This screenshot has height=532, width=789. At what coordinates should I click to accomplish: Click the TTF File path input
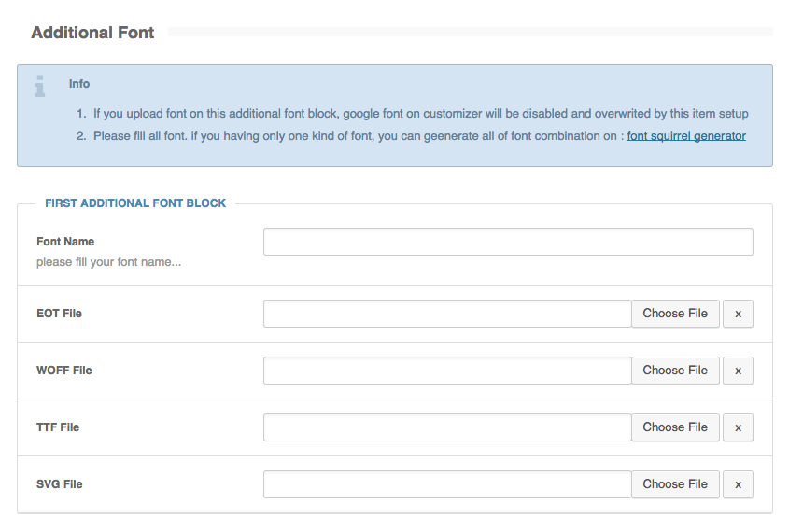click(447, 427)
